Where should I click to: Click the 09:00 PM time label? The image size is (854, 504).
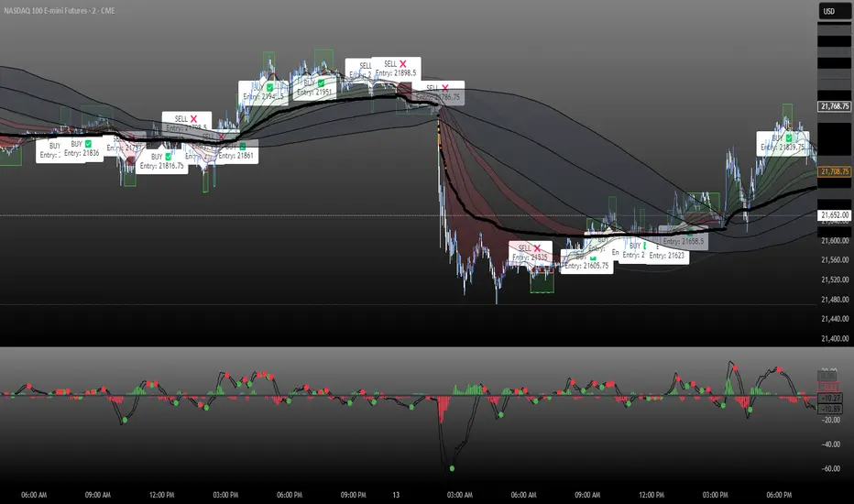(x=353, y=495)
